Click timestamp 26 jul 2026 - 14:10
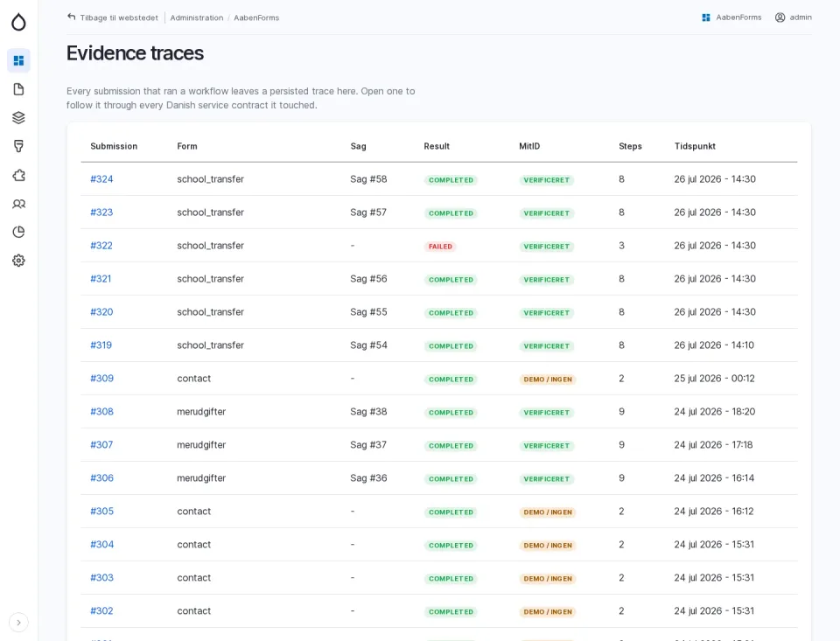Viewport: 840px width, 641px height. (x=714, y=345)
